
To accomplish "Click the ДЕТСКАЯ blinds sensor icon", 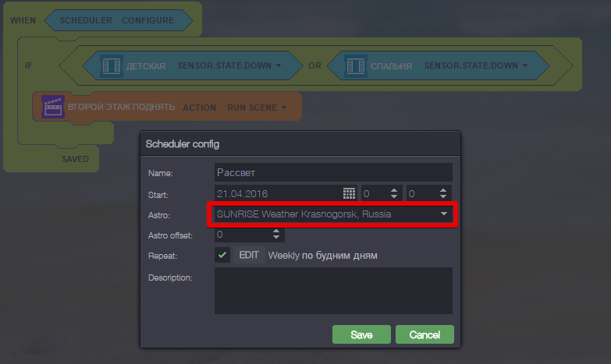I will pyautogui.click(x=112, y=65).
